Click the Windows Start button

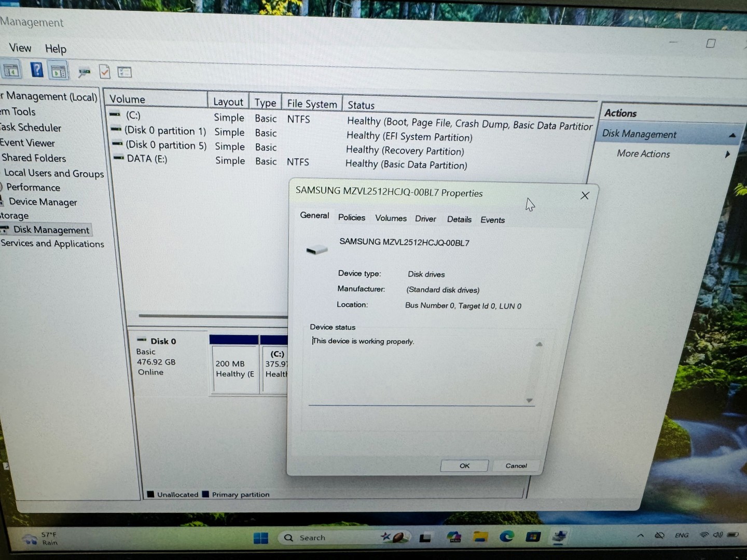(x=261, y=538)
